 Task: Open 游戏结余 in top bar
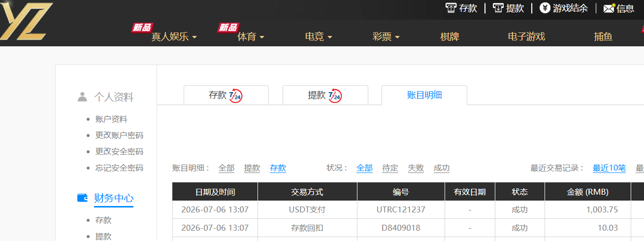point(570,8)
